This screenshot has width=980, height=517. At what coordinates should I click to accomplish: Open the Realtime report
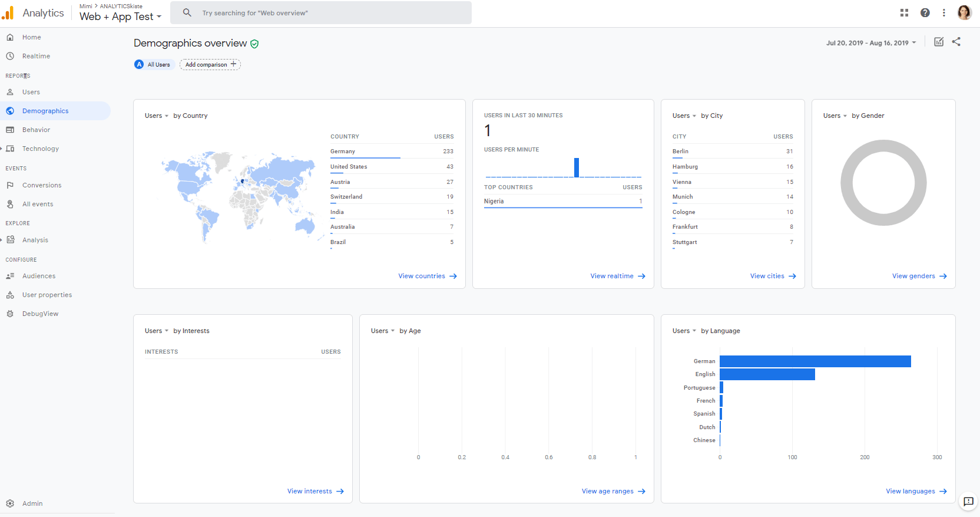36,56
